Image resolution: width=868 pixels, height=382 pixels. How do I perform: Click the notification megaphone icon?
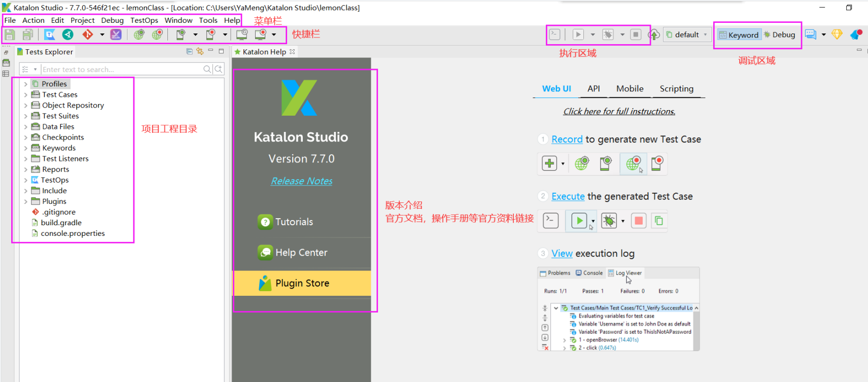click(856, 34)
